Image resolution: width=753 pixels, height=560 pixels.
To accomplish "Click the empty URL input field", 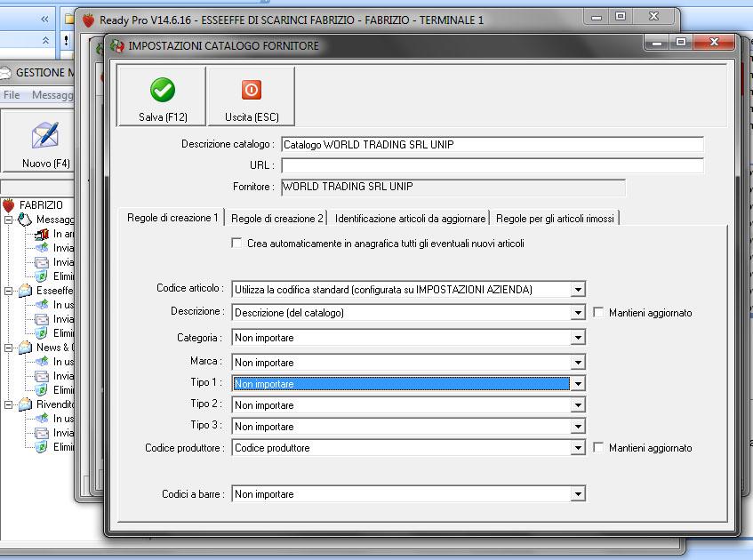I will coord(493,165).
